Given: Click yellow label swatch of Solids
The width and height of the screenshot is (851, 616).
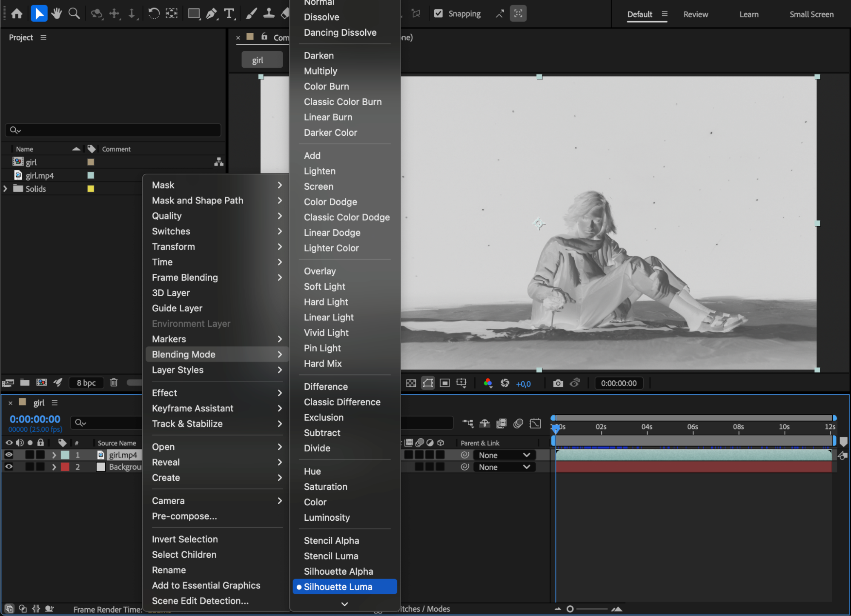Looking at the screenshot, I should click(91, 188).
